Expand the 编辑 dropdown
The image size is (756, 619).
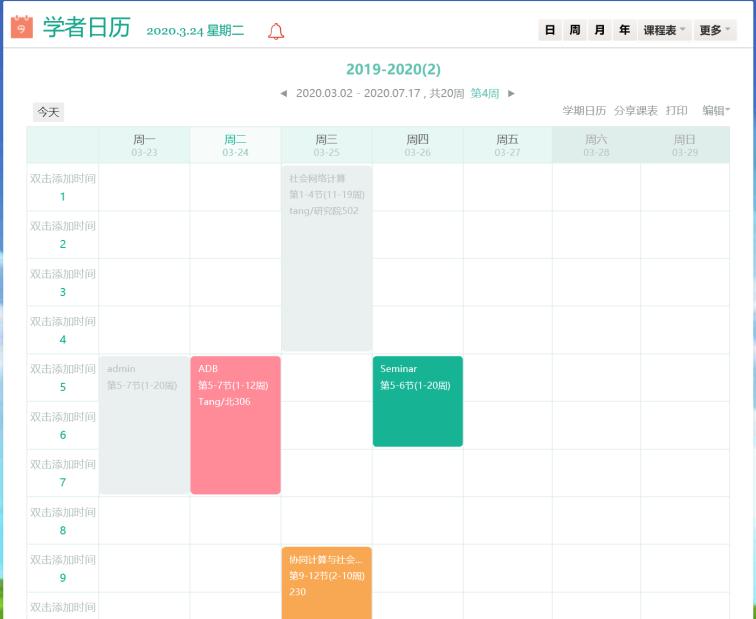(x=715, y=111)
